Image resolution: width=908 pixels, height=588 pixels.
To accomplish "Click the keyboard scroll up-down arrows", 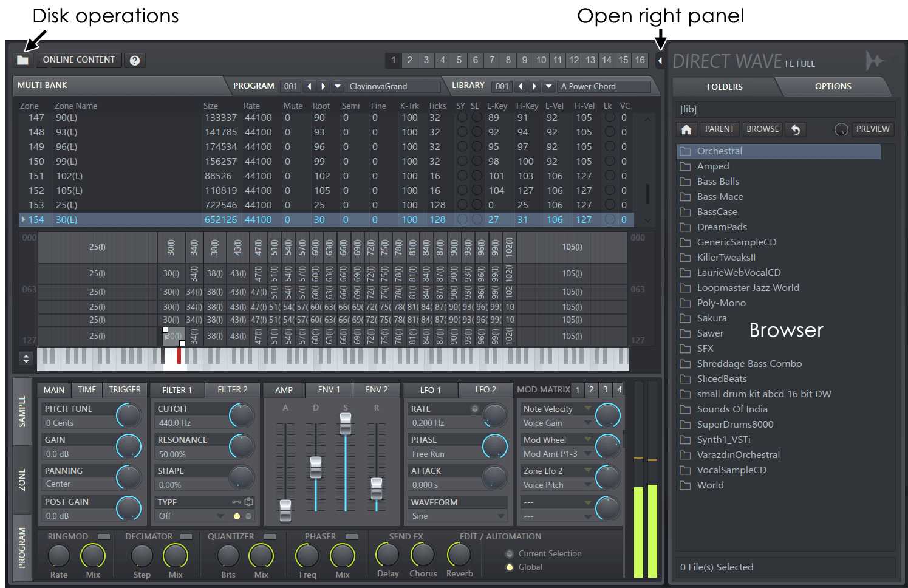I will click(26, 358).
